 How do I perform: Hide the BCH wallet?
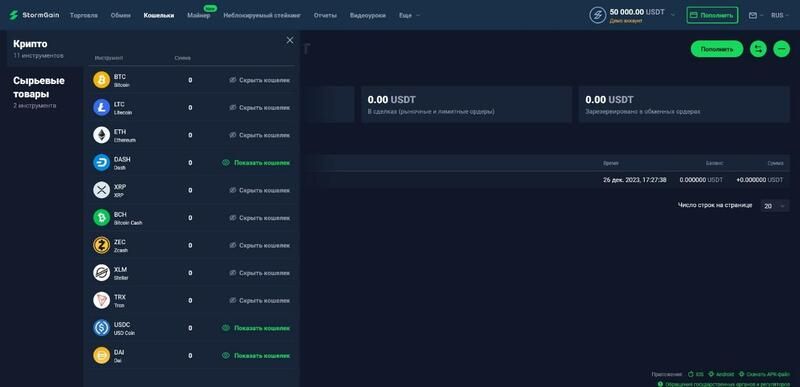click(260, 218)
